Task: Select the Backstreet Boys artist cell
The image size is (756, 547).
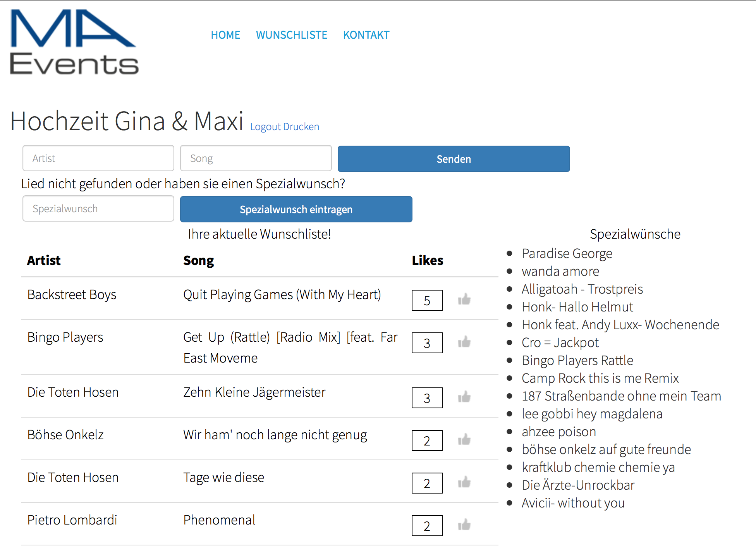Action: click(72, 294)
